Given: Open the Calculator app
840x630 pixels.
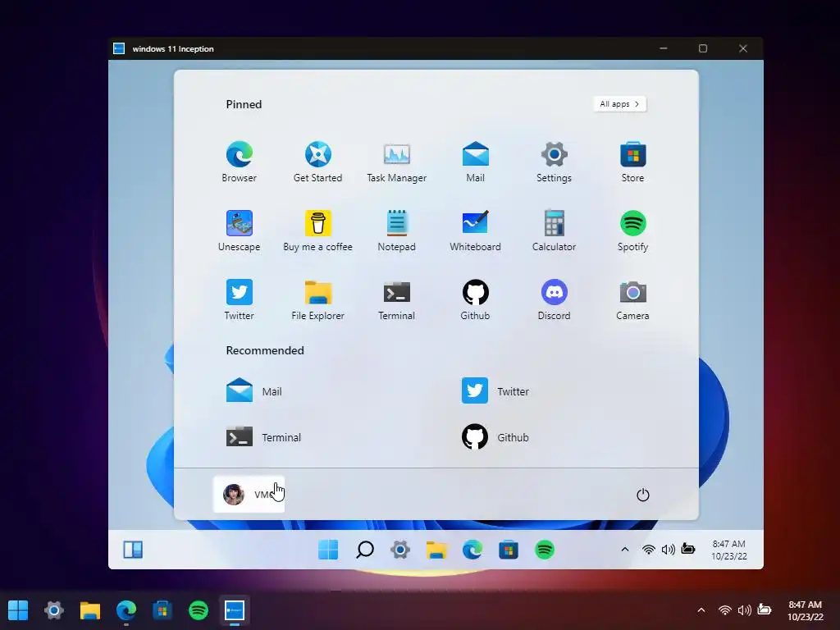Looking at the screenshot, I should [x=554, y=231].
